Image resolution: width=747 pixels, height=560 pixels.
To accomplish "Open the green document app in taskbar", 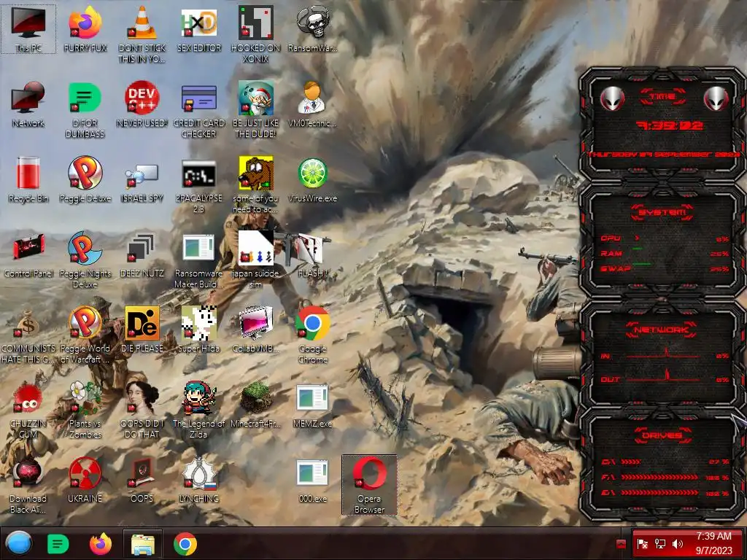I will (58, 544).
